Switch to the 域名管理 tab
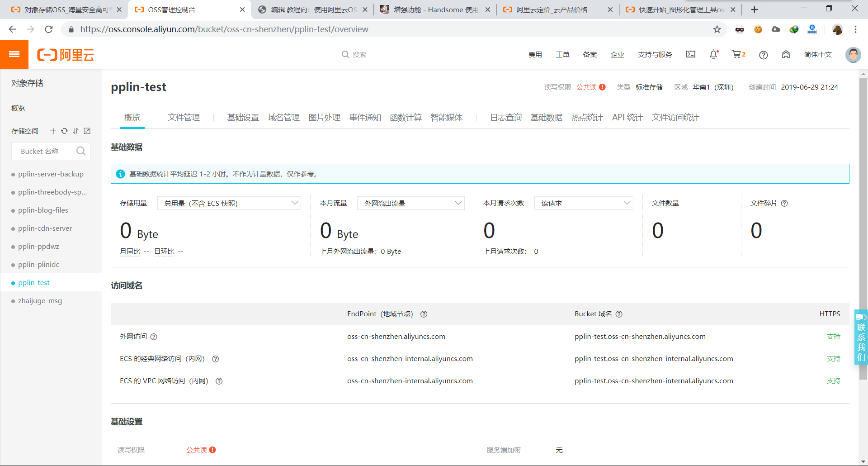The height and width of the screenshot is (466, 868). coord(283,117)
